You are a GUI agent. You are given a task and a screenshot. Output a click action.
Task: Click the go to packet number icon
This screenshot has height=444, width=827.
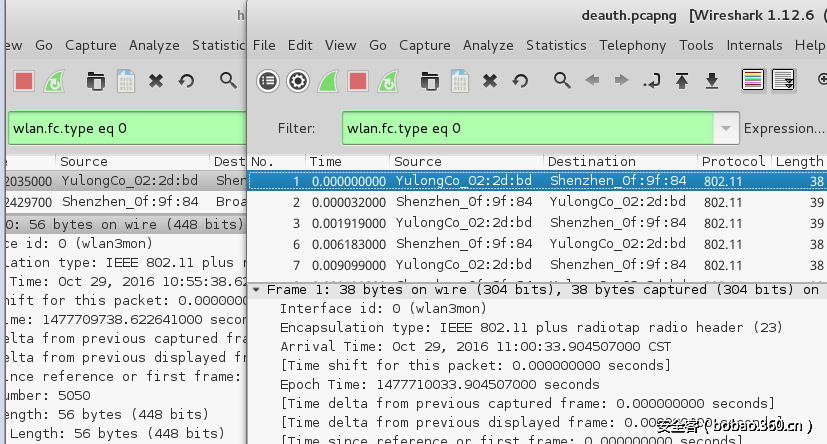point(652,81)
